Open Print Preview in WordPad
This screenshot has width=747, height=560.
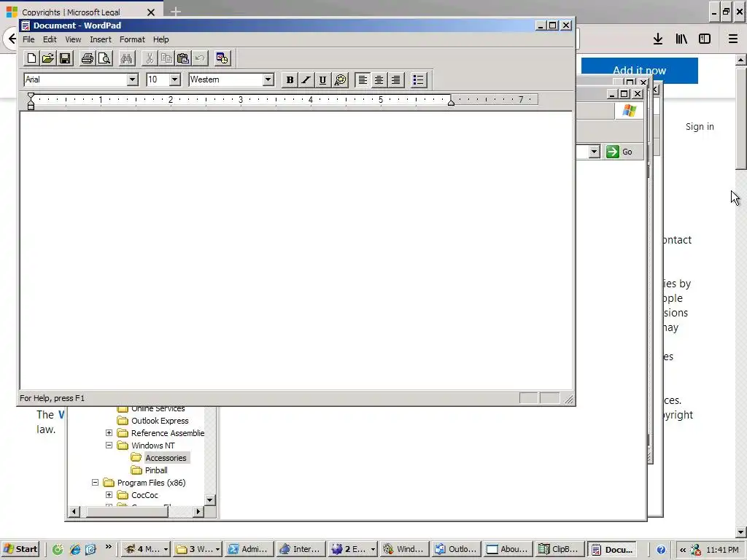104,58
